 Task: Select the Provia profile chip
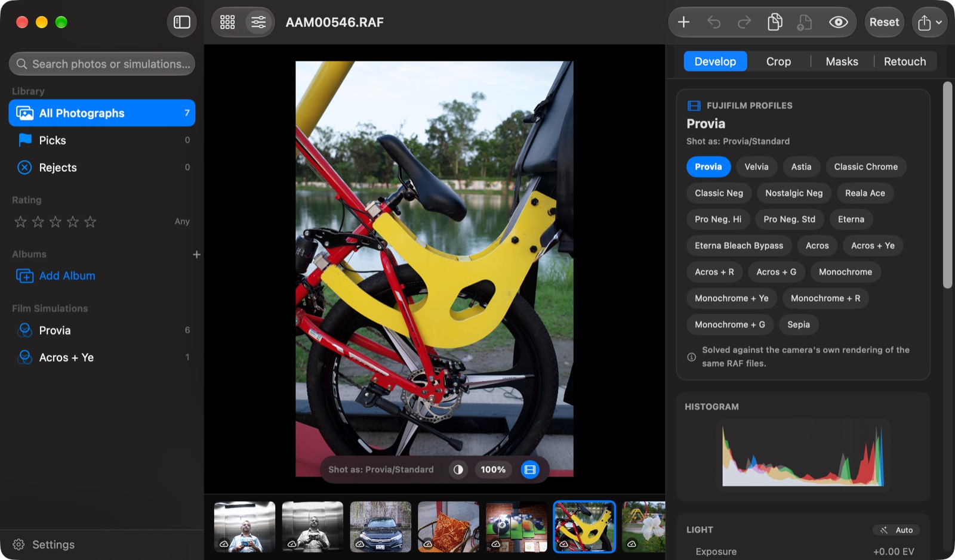pos(708,167)
